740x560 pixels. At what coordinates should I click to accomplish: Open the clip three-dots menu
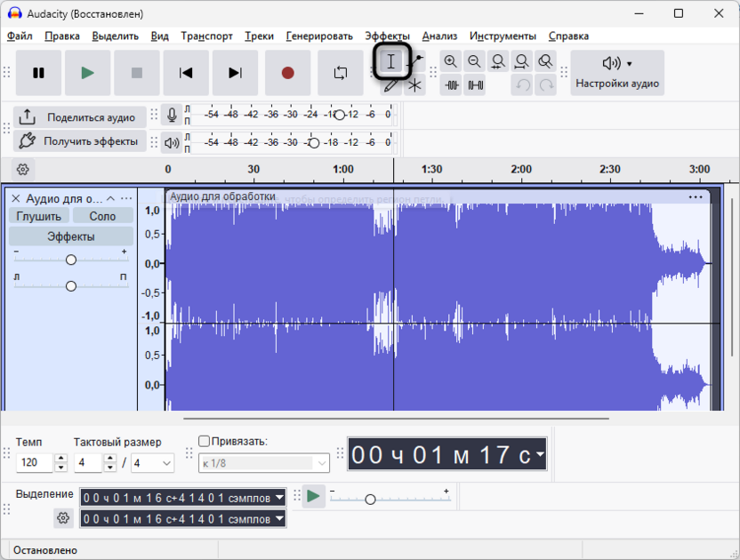pyautogui.click(x=696, y=197)
